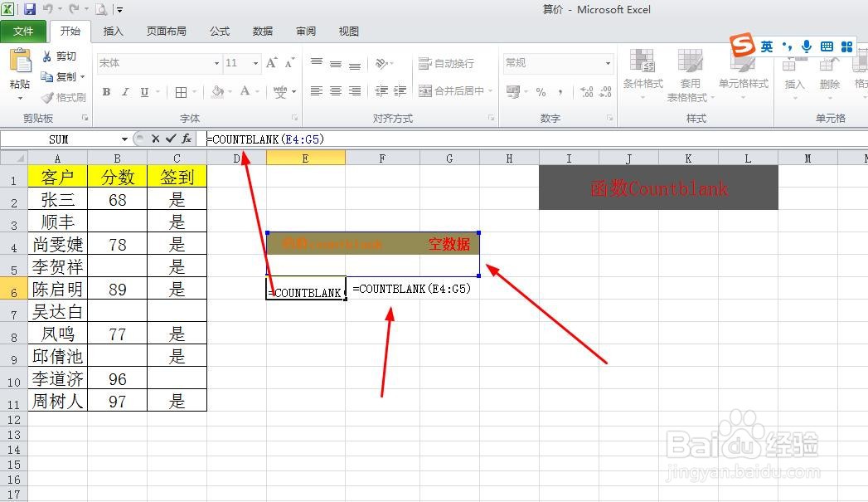Image resolution: width=868 pixels, height=502 pixels.
Task: Click the Undo icon in quick access toolbar
Action: coord(47,9)
